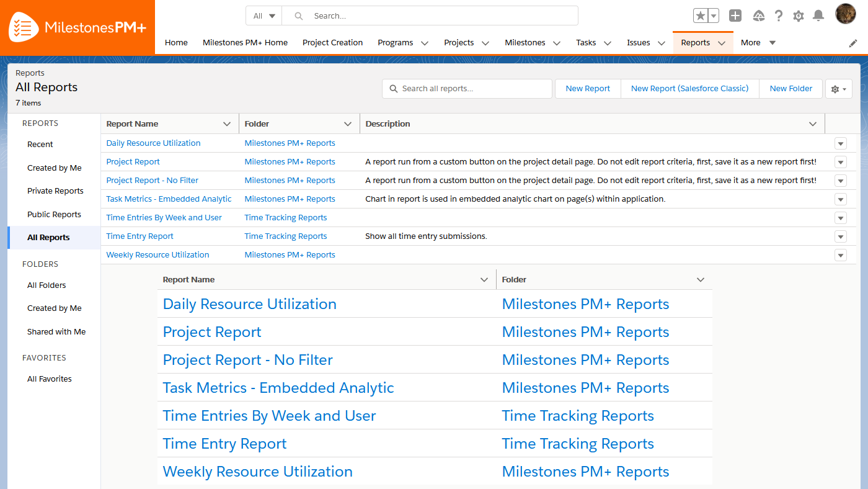Open row actions for Daily Resource Utilization
Screen dimensions: 868x489
click(841, 143)
